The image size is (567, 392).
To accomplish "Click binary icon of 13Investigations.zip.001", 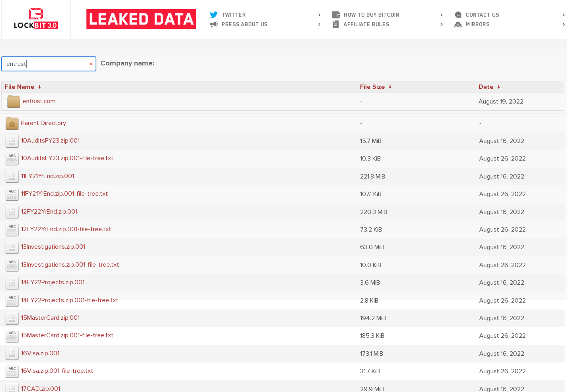I will tap(12, 248).
